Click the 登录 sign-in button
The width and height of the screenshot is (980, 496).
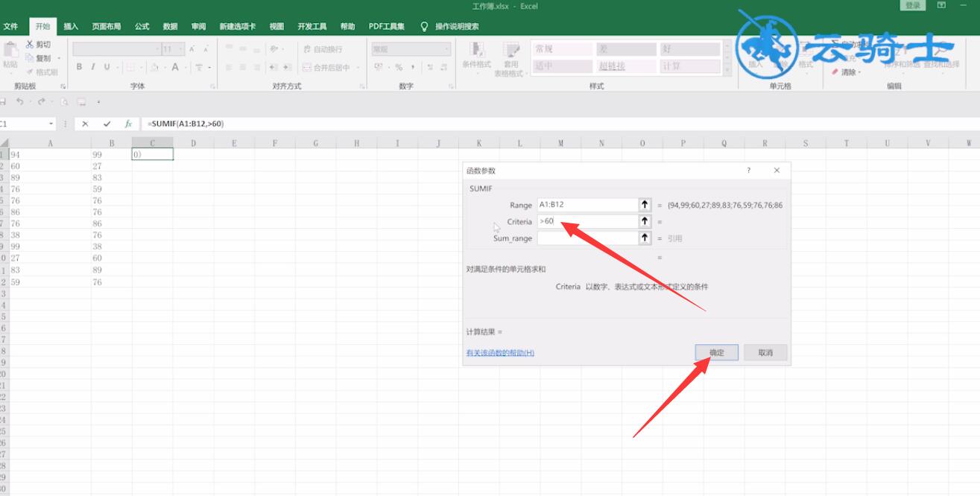(x=913, y=5)
